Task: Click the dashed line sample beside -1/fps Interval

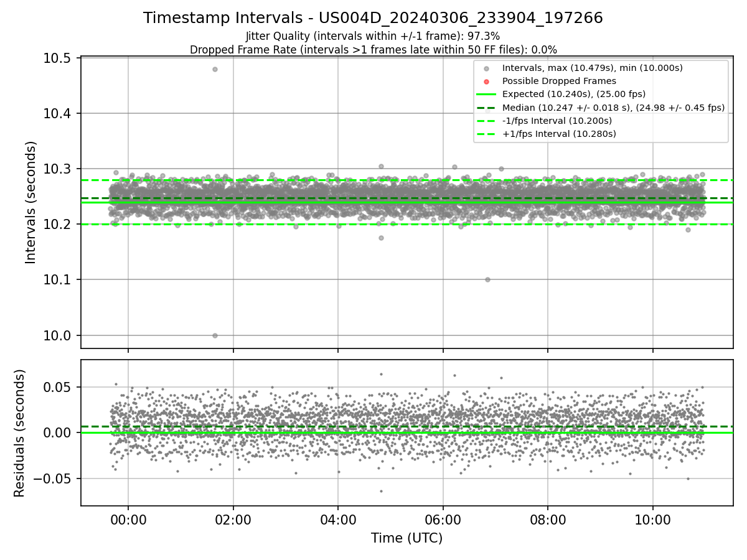Action: coord(487,121)
